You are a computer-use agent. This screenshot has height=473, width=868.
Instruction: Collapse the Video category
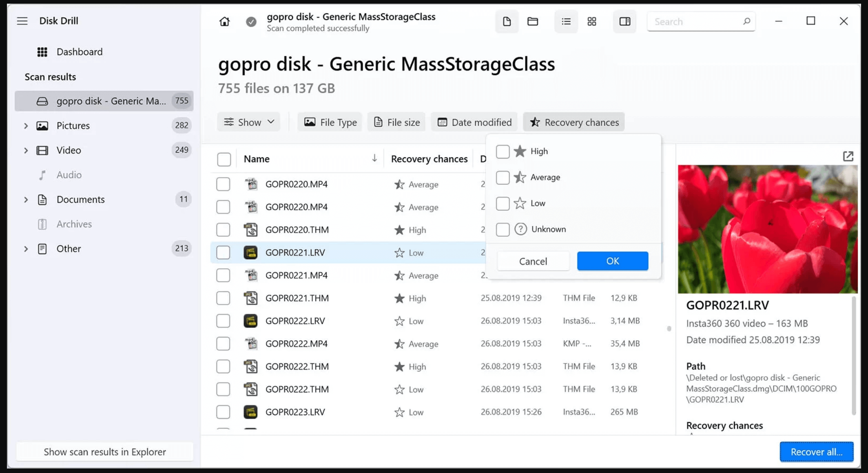coord(26,150)
